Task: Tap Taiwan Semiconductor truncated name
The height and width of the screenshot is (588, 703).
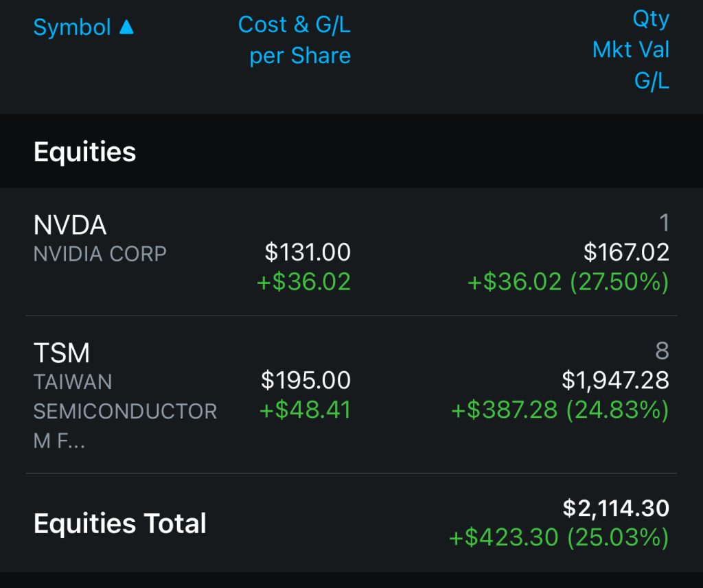Action: (x=125, y=410)
